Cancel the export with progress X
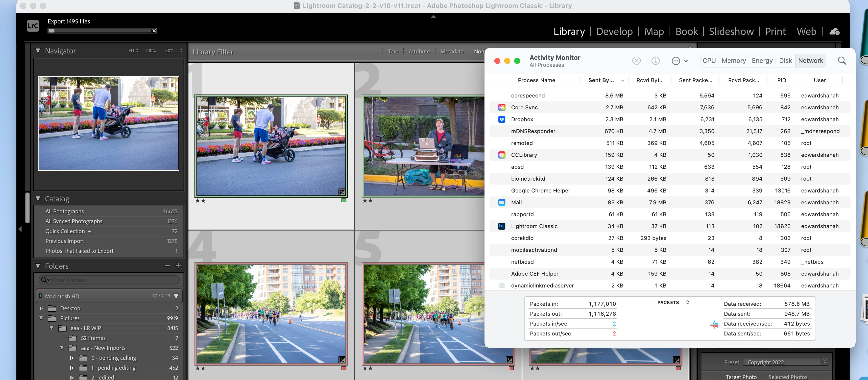The height and width of the screenshot is (380, 868). (154, 31)
